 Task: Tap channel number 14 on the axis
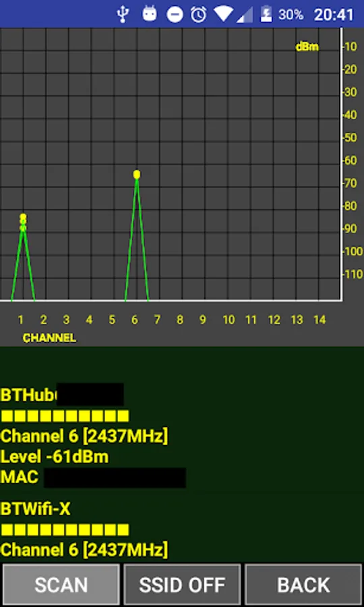[320, 320]
